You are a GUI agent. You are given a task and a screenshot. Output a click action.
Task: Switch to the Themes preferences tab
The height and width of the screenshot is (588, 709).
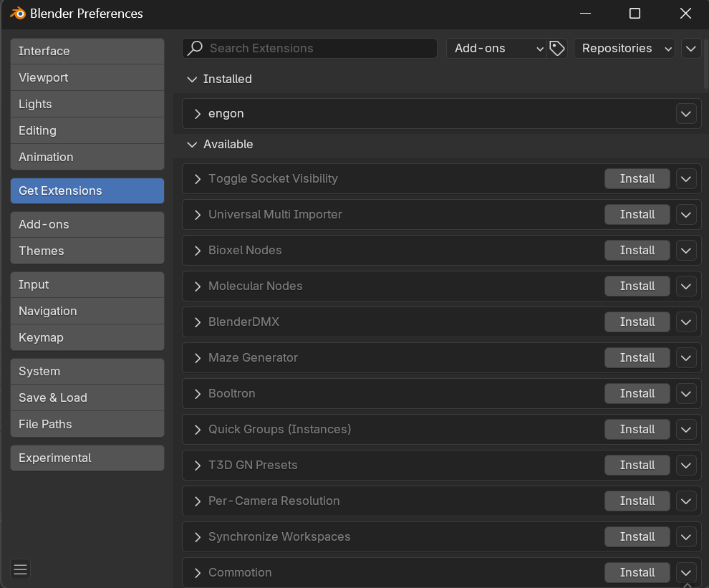[87, 251]
